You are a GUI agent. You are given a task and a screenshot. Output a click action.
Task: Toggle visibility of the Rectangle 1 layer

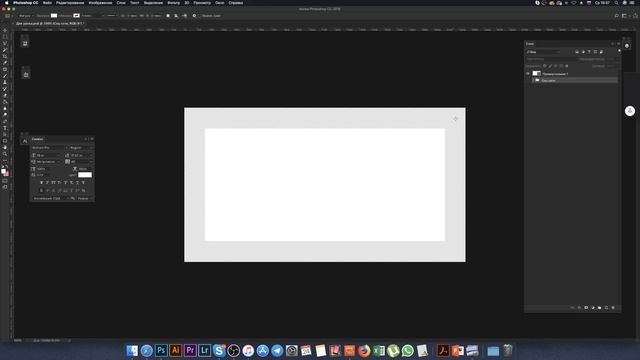[x=528, y=74]
